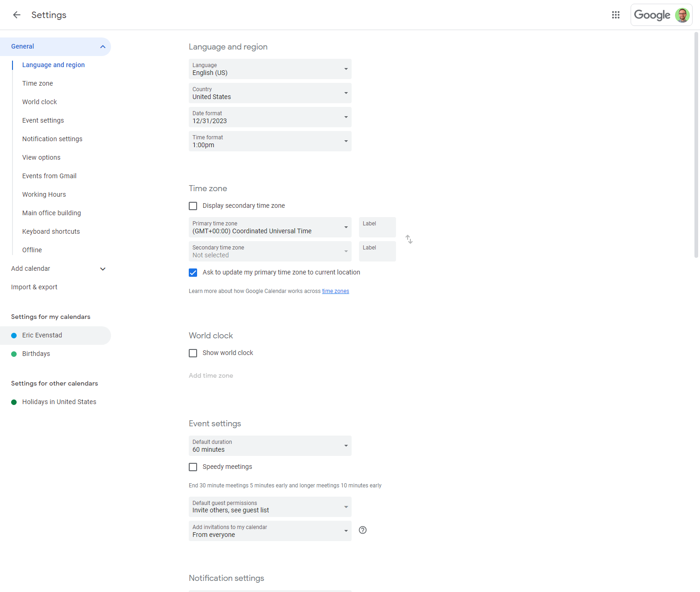The height and width of the screenshot is (592, 700).
Task: Choose a Primary time zone from dropdown
Action: [270, 227]
